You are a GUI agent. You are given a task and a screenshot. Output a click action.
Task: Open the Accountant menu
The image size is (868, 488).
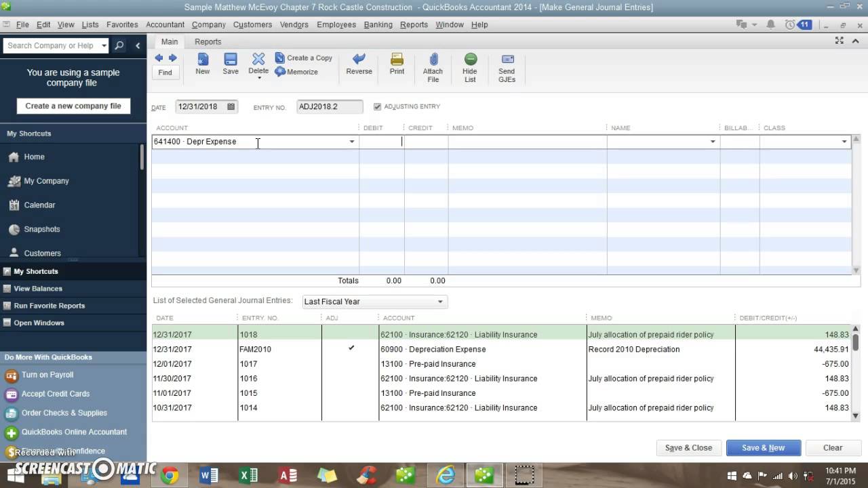(165, 24)
